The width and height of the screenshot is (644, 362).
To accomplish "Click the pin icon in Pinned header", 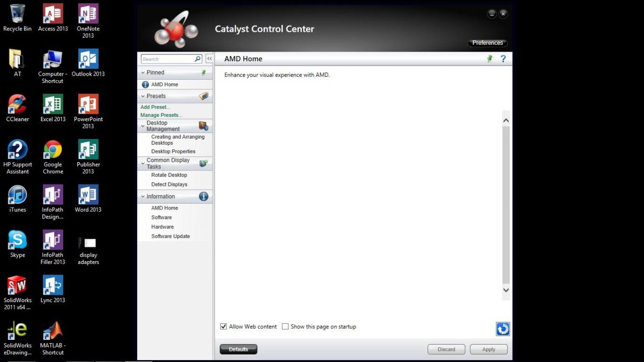I will (x=204, y=72).
